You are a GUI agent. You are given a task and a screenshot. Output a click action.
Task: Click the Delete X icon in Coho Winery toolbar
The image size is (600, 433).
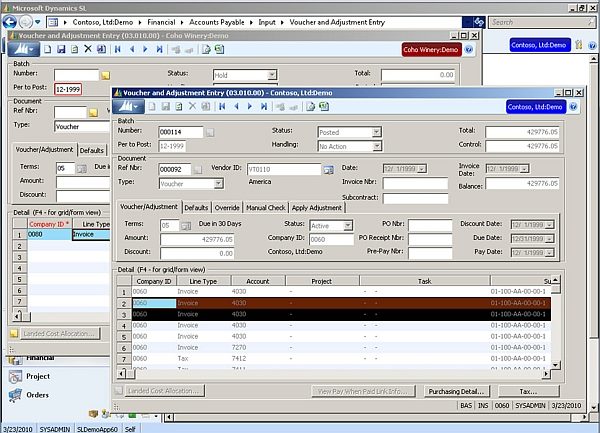87,48
